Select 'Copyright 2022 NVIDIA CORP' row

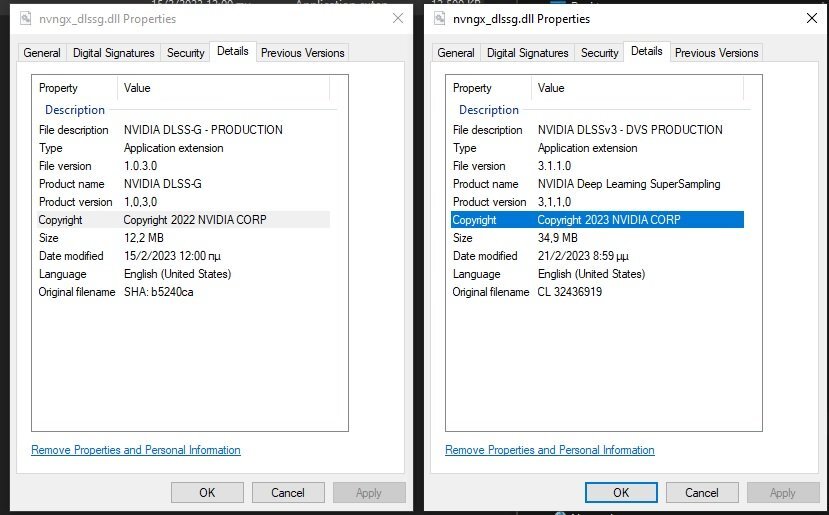[183, 220]
